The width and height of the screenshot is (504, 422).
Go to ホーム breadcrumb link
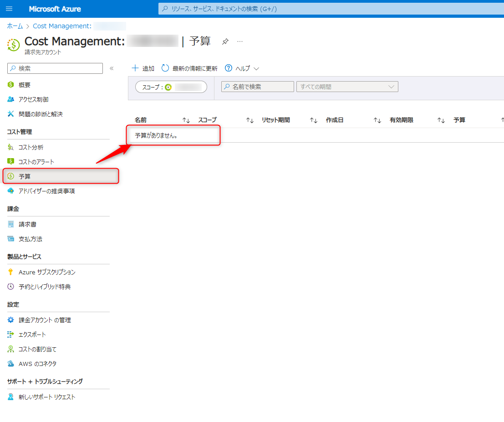tap(15, 26)
